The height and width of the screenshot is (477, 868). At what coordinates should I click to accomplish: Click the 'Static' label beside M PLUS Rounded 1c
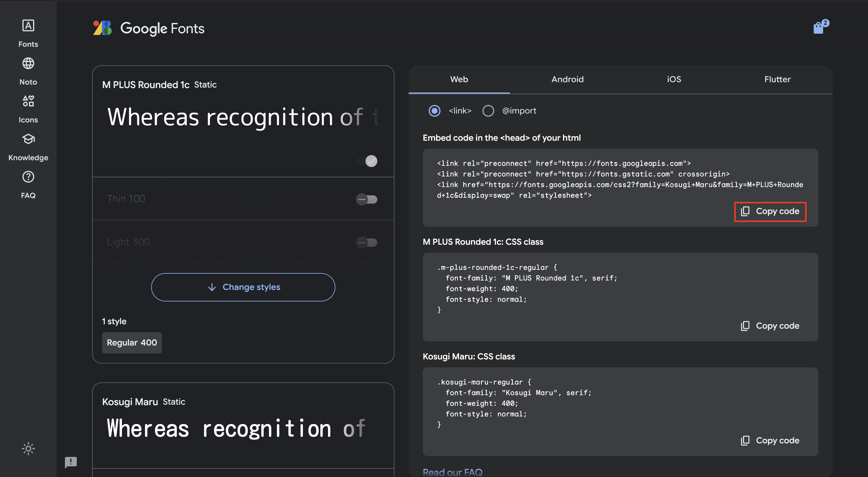pos(205,85)
